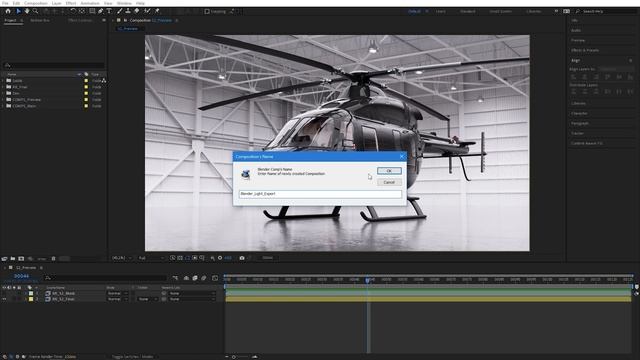Switch to the Small Screen workspace
This screenshot has height=360, width=640.
coord(500,11)
